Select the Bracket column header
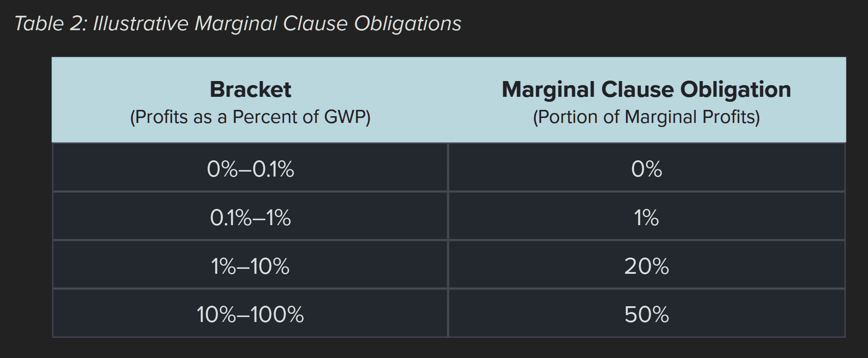The image size is (868, 358). [x=250, y=100]
